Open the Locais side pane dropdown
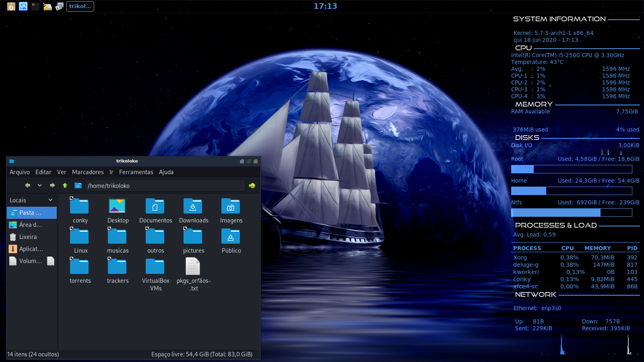Viewport: 644px width, 362px height. 50,200
